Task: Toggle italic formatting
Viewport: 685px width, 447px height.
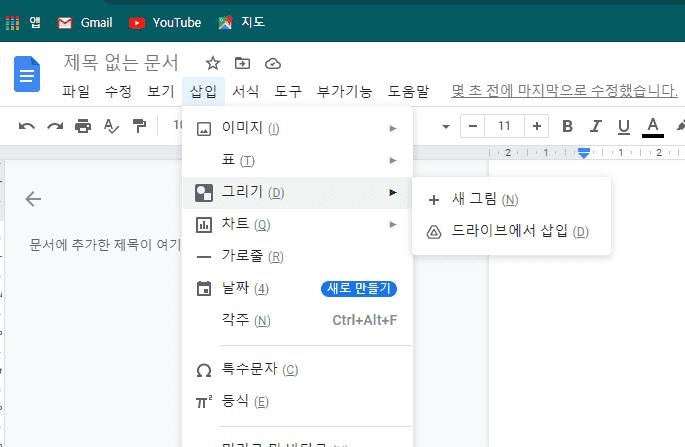Action: (595, 126)
